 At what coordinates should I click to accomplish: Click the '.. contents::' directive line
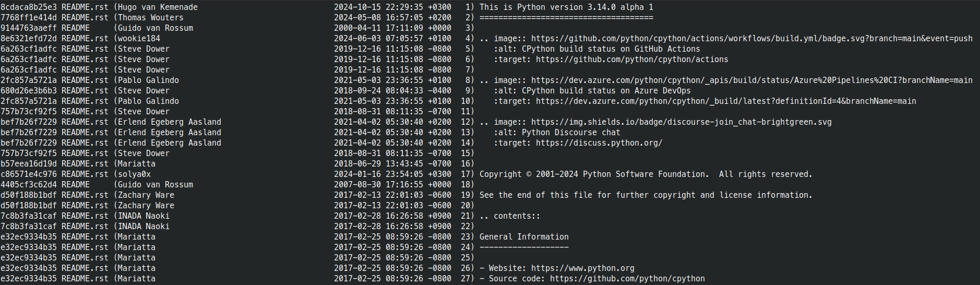coord(509,216)
